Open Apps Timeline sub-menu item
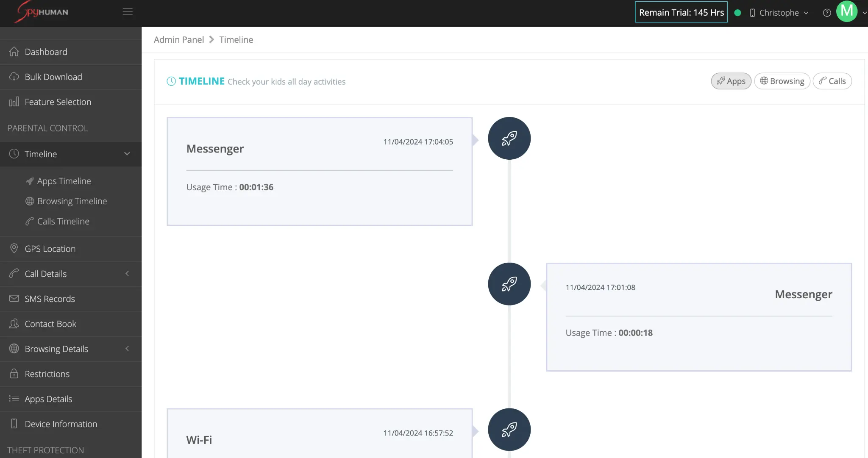 point(64,181)
